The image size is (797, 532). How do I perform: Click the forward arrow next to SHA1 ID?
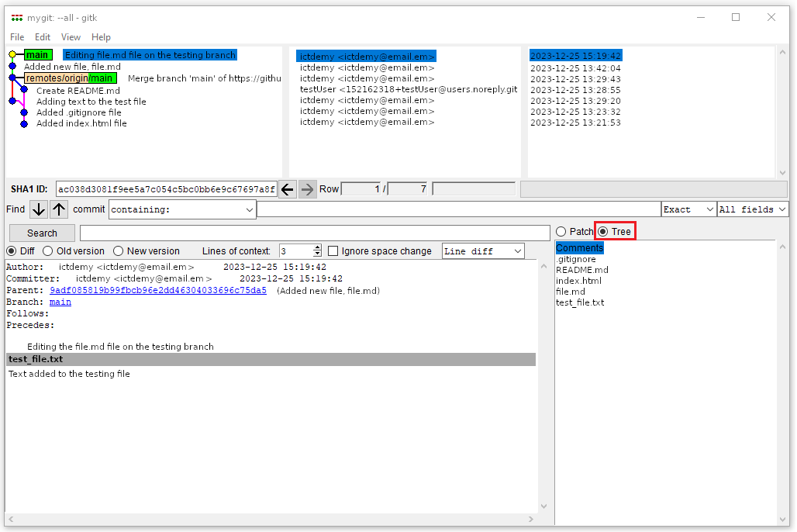[x=307, y=189]
